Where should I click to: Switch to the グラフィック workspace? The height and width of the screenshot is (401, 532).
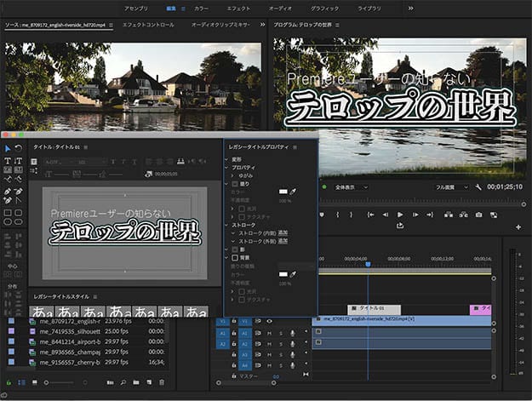pos(324,9)
